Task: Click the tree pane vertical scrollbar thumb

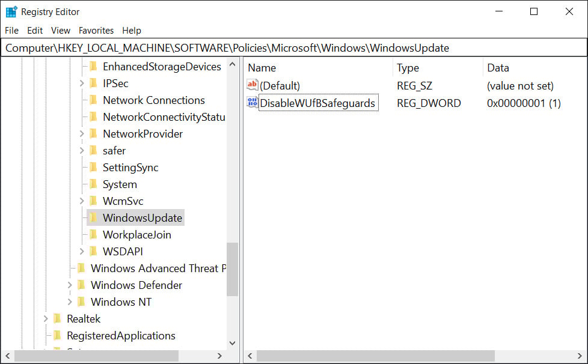Action: point(233,269)
